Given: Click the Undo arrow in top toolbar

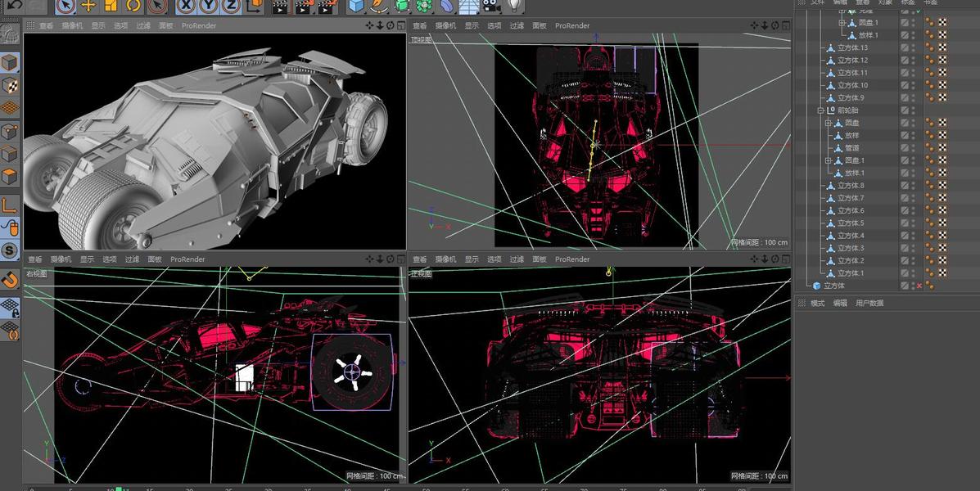Looking at the screenshot, I should (14, 6).
